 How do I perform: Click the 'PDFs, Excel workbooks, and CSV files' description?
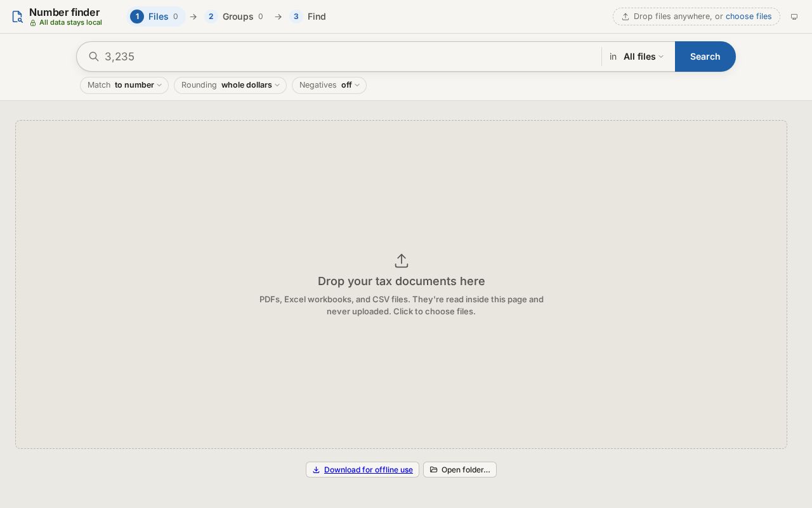tap(401, 305)
